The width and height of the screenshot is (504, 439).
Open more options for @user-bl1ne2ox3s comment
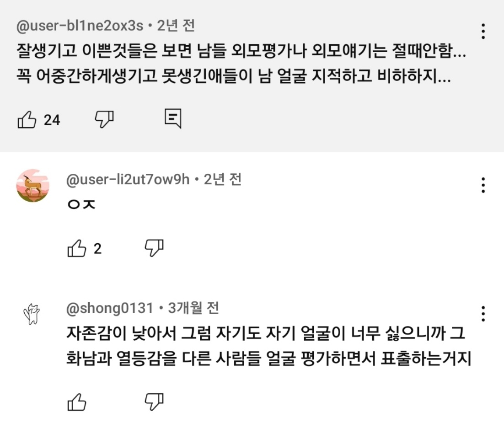[x=483, y=31]
